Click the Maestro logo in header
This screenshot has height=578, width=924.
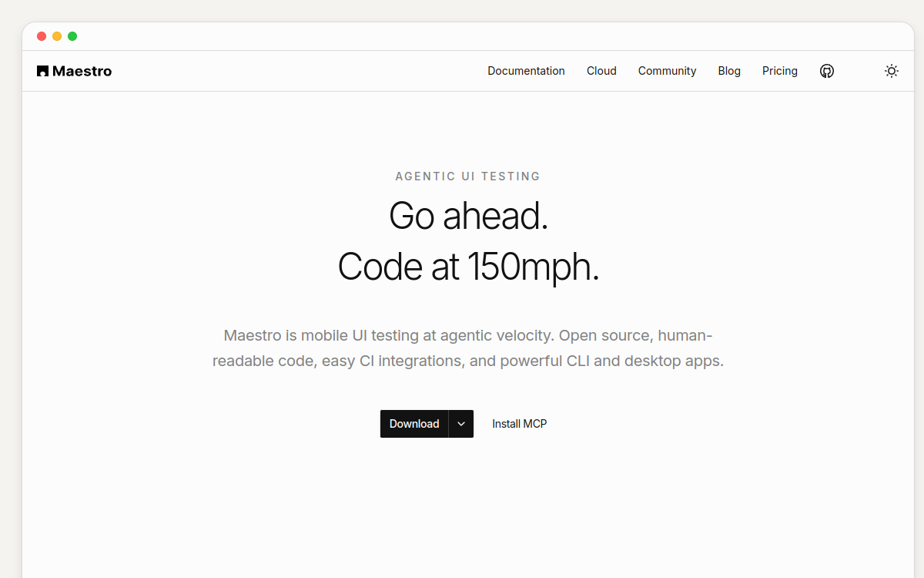(75, 71)
